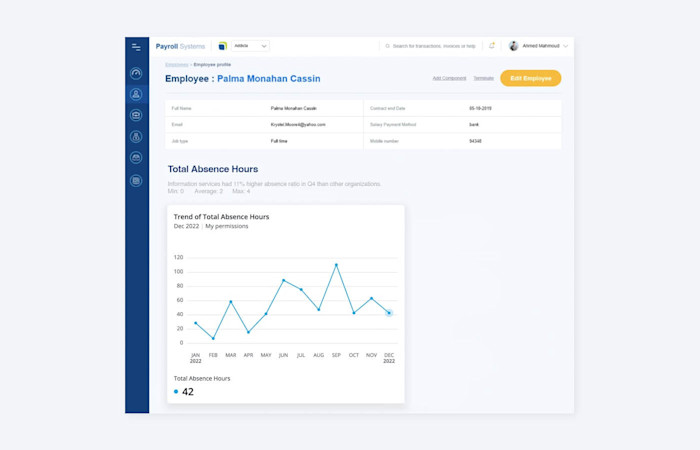The image size is (700, 450).
Task: Open the employees person sidebar icon
Action: click(136, 94)
